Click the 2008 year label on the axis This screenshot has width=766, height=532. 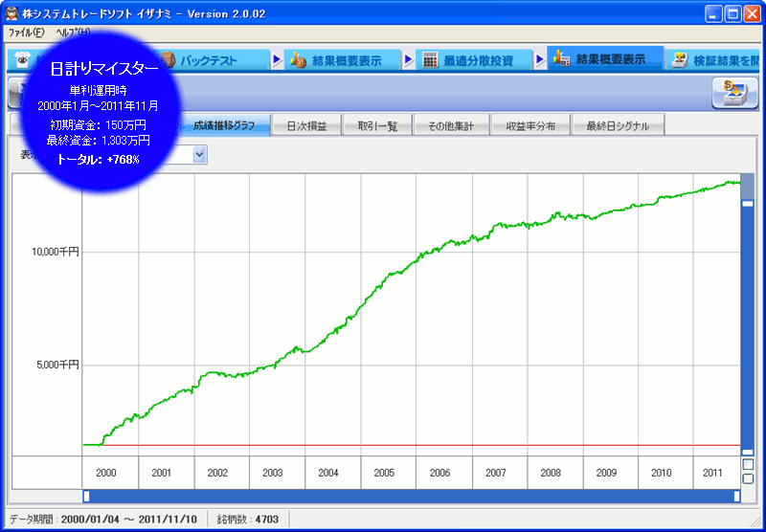pos(551,473)
